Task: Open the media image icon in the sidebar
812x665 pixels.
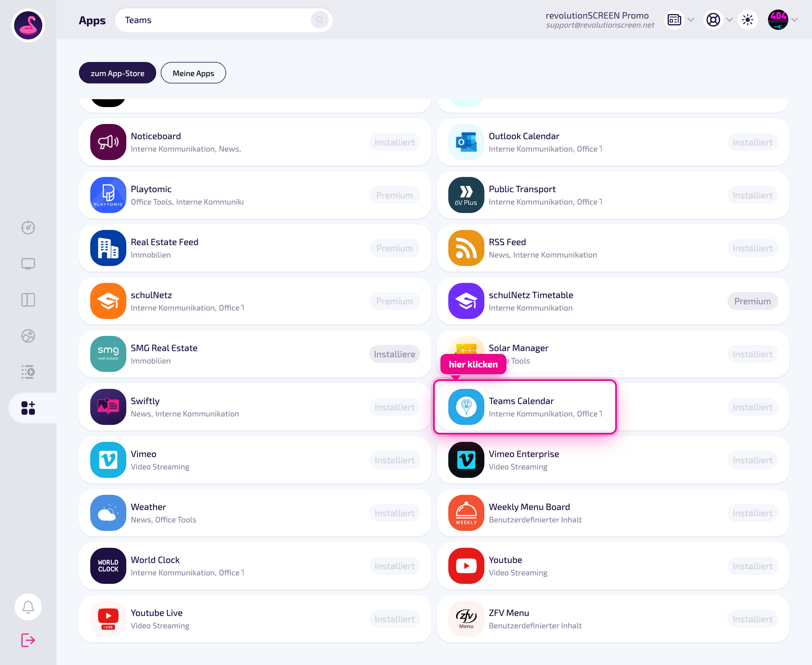Action: pos(28,336)
